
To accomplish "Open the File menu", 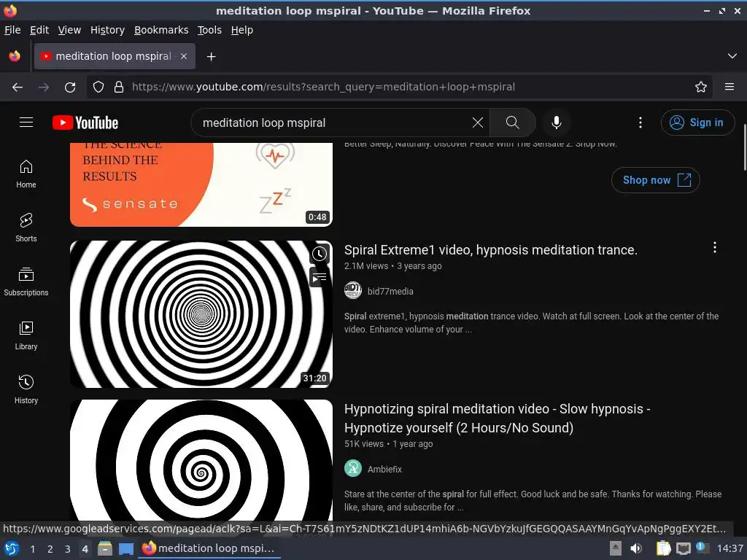I will point(12,30).
